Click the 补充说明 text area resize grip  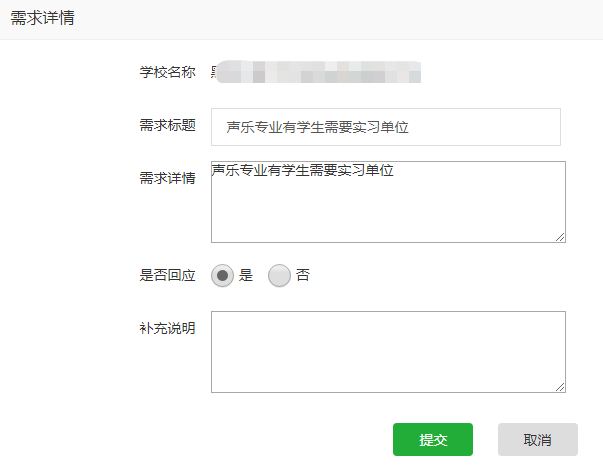point(560,387)
